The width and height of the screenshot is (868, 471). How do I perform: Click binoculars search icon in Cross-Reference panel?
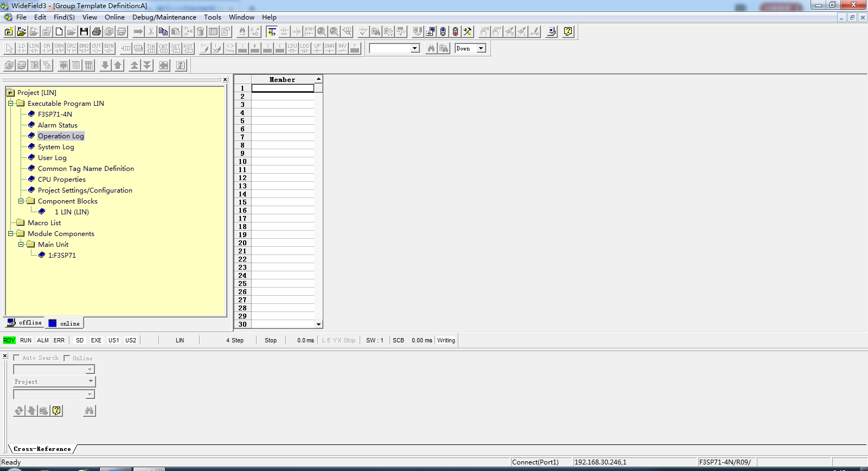[90, 411]
